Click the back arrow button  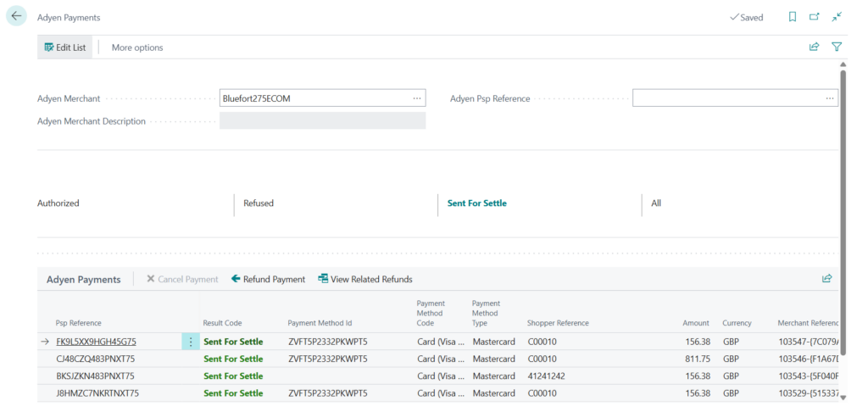tap(16, 16)
